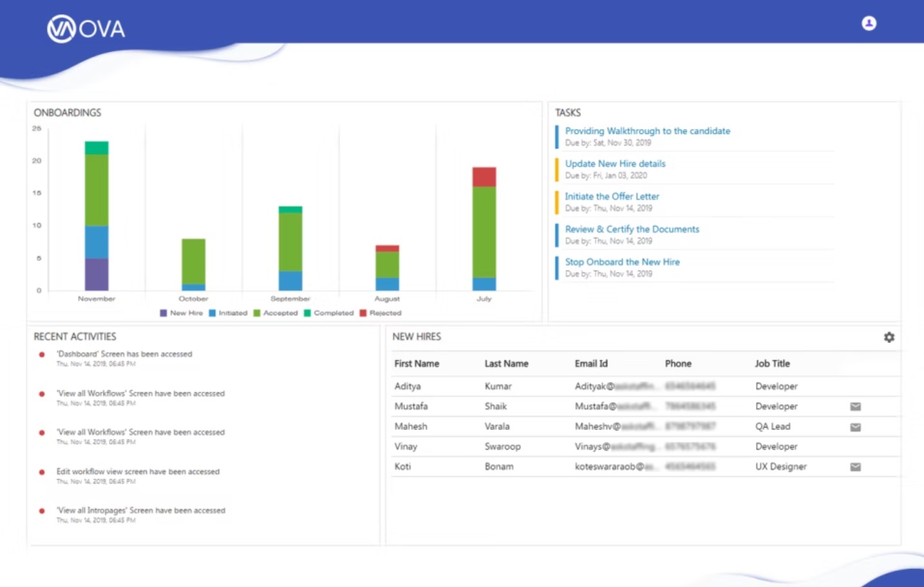924x587 pixels.
Task: Open Initiate the Offer Letter task
Action: point(612,196)
